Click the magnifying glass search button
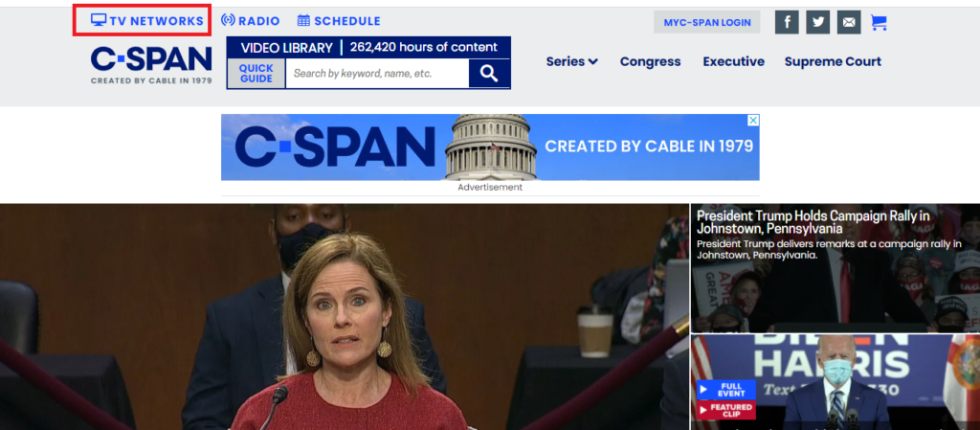This screenshot has width=980, height=430. (489, 74)
